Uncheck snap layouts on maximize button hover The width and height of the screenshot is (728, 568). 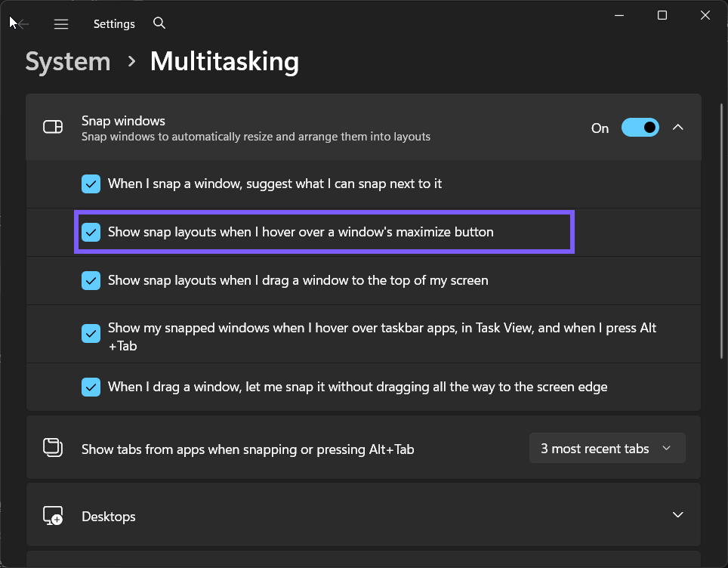coord(91,232)
